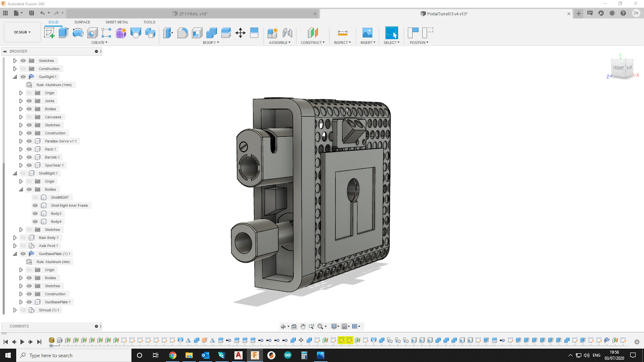Switch to the SHEET METAL tab

coord(117,22)
